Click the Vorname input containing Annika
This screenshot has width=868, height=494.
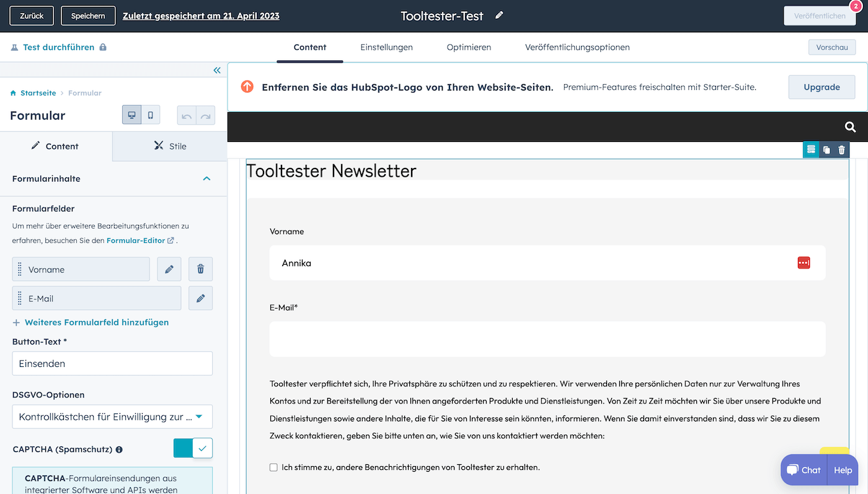coord(547,263)
